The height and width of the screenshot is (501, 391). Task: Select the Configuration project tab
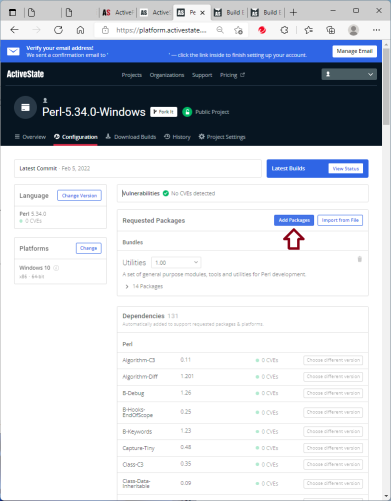click(x=76, y=137)
